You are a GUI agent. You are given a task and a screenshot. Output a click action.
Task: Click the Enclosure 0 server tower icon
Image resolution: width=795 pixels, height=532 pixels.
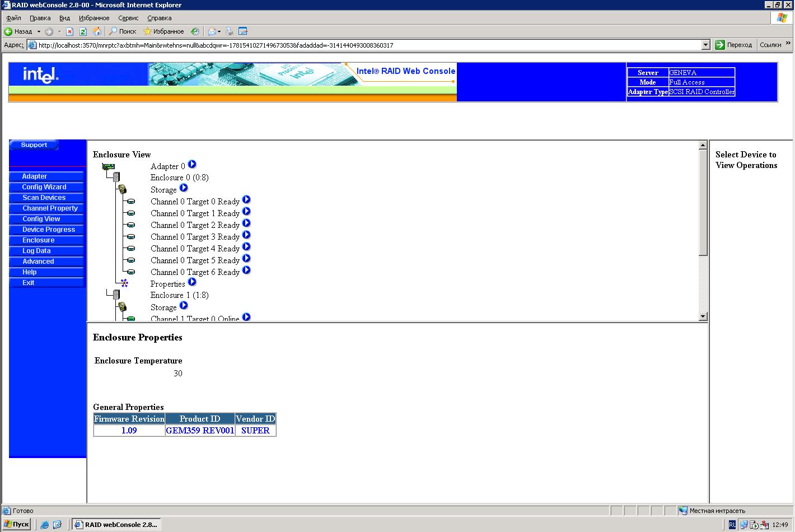[x=116, y=178]
